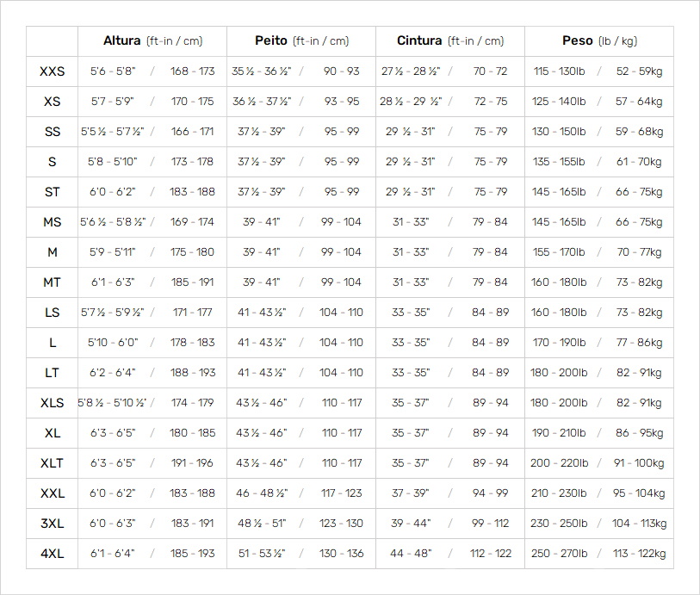The width and height of the screenshot is (700, 595).
Task: Click the Cintura column header
Action: 450,40
